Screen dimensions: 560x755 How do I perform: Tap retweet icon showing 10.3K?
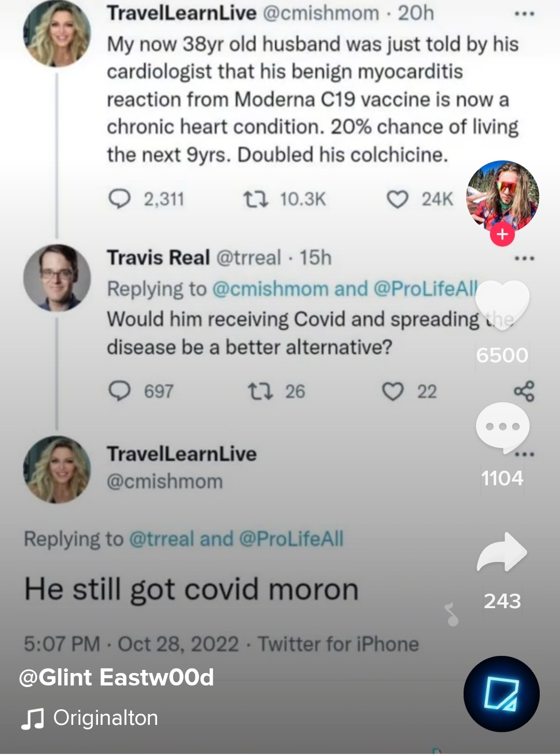point(256,199)
